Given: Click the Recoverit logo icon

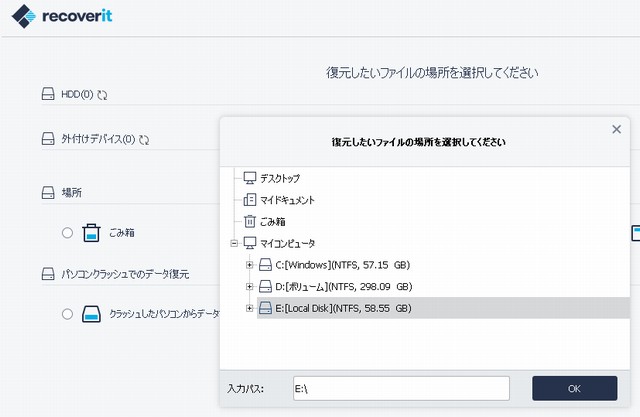Looking at the screenshot, I should 26,16.
